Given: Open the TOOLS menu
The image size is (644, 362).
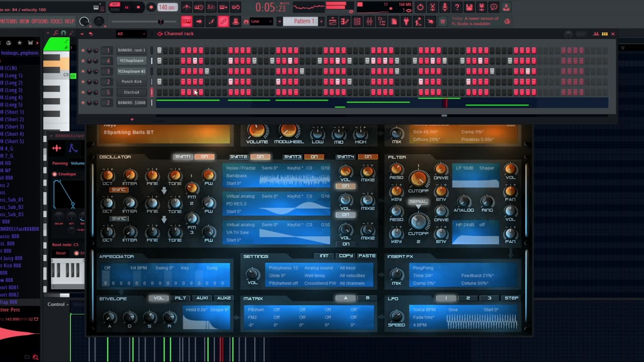Looking at the screenshot, I should (56, 21).
